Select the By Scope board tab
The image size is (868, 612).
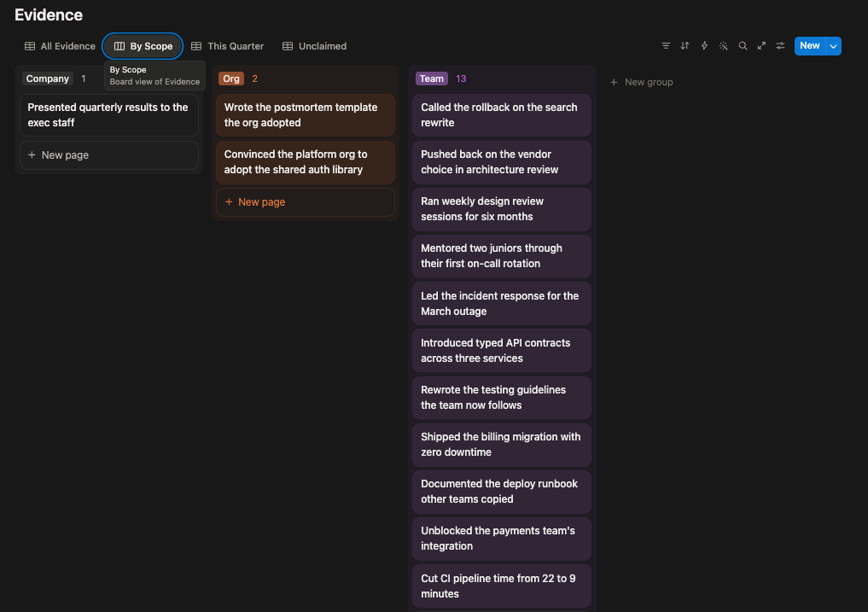(x=143, y=46)
